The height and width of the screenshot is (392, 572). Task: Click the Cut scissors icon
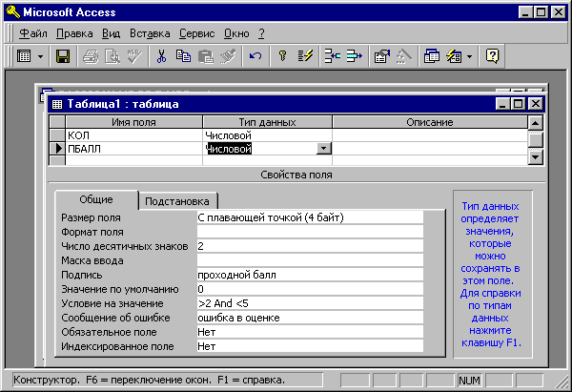[162, 57]
